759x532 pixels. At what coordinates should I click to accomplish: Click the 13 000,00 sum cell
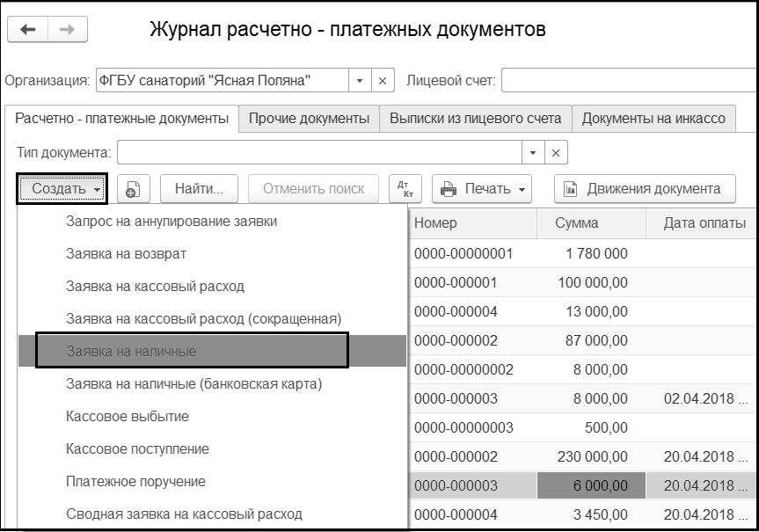[591, 312]
